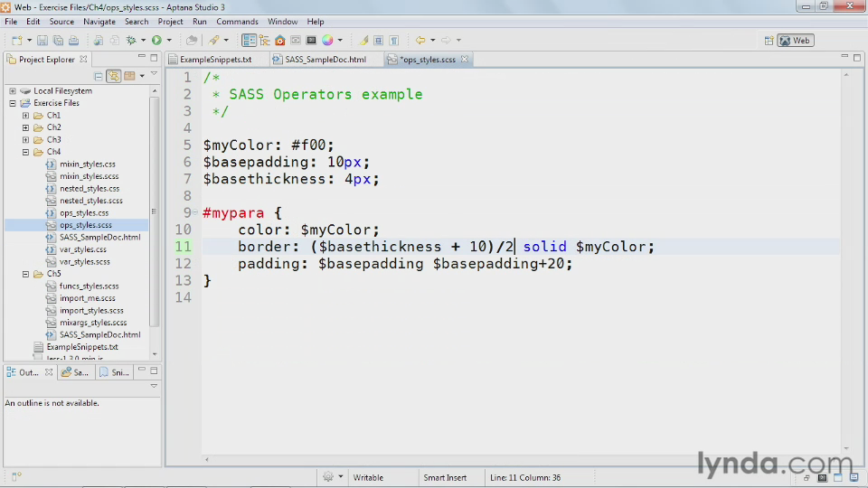Click the black Terminal icon in toolbar
The width and height of the screenshot is (868, 488).
(311, 41)
